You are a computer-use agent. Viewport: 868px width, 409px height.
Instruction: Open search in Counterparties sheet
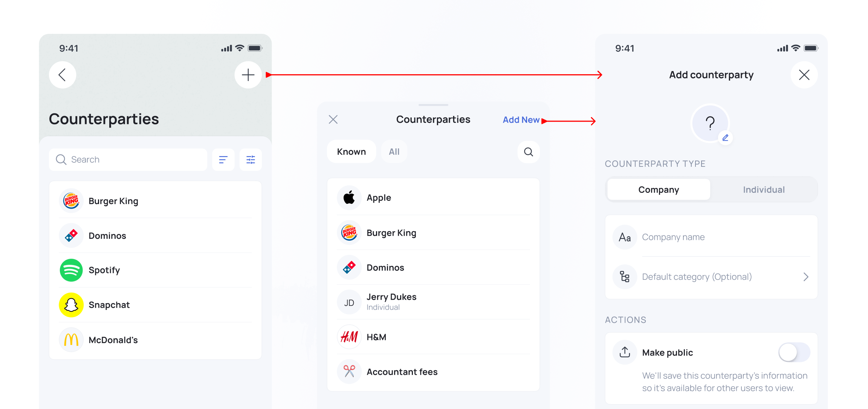click(x=529, y=152)
